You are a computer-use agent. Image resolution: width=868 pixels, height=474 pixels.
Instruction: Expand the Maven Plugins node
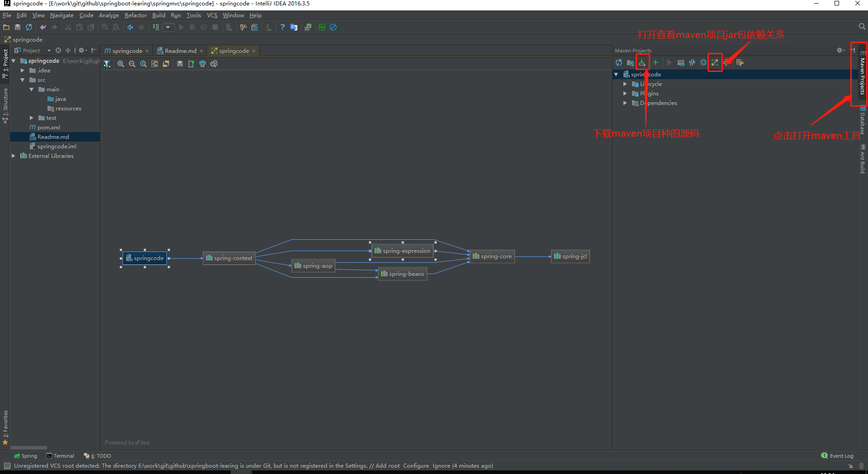click(x=625, y=93)
